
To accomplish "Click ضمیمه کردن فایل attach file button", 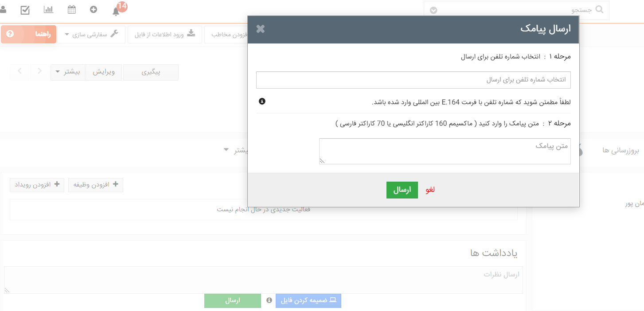I will tap(308, 300).
